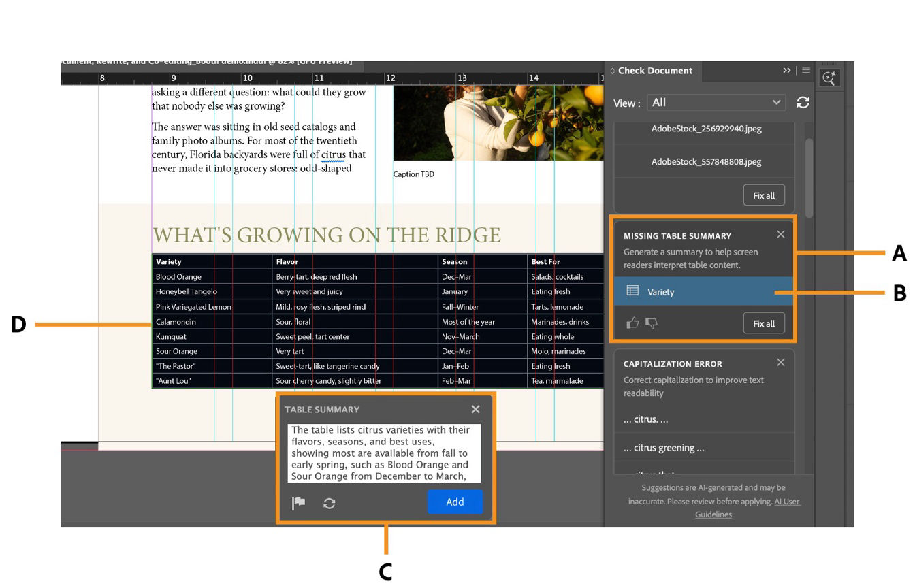Flag the generated table summary

point(298,503)
